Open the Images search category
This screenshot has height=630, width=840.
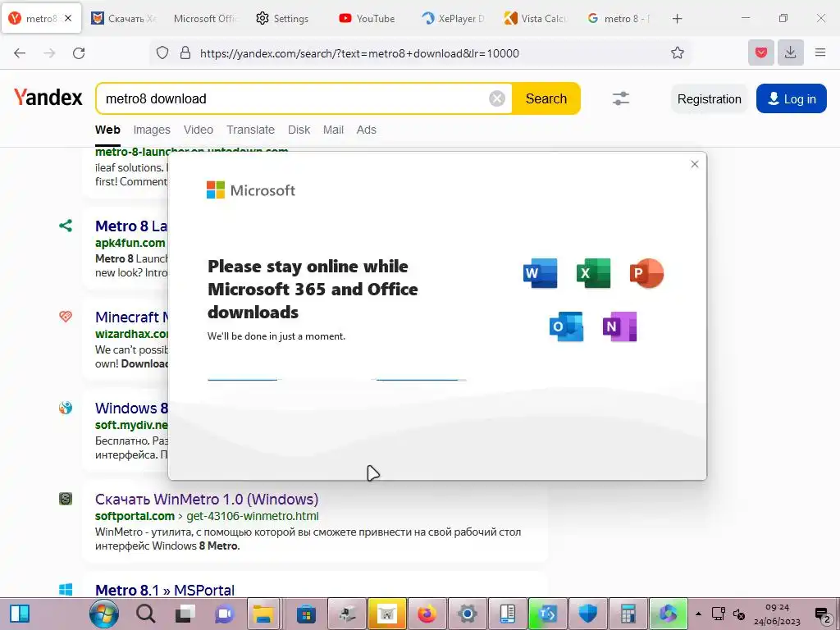(x=152, y=130)
